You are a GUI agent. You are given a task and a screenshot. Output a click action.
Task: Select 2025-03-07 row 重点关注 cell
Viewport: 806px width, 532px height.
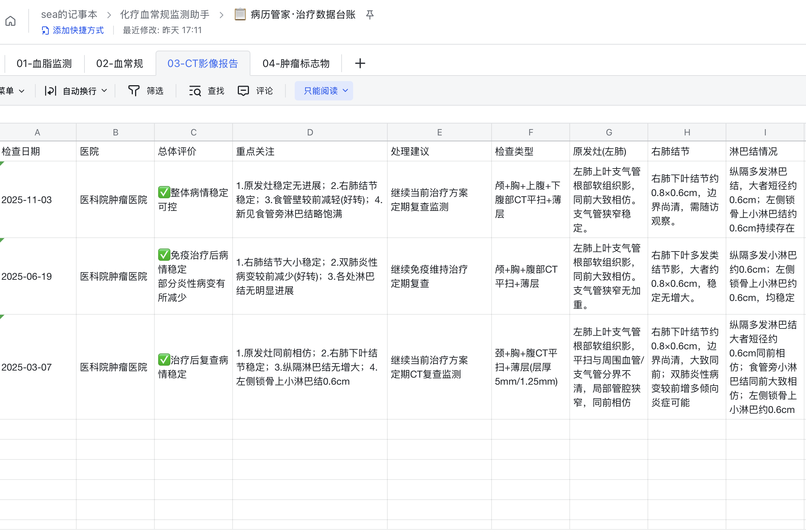point(310,367)
